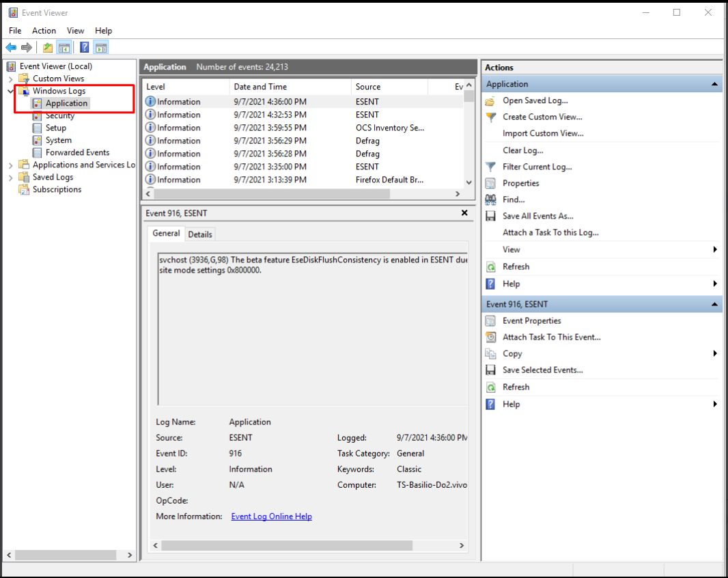The height and width of the screenshot is (578, 728).
Task: Click the Event Log Online Help link
Action: click(x=271, y=517)
